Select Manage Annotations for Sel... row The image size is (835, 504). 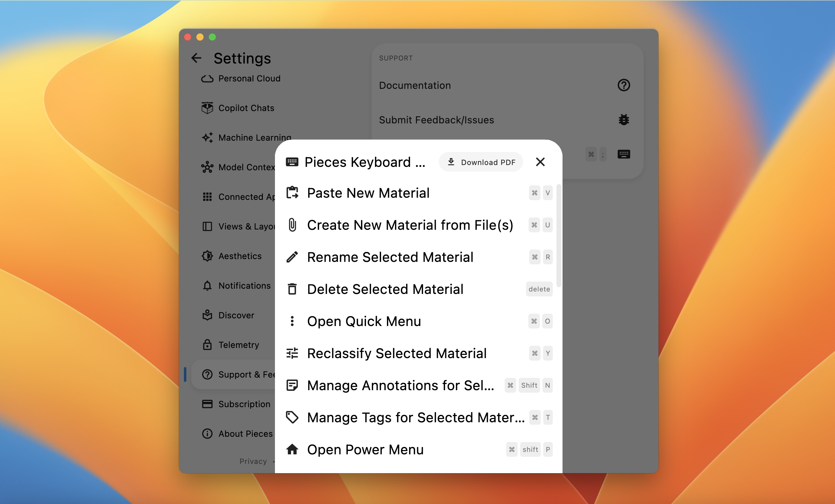(419, 385)
